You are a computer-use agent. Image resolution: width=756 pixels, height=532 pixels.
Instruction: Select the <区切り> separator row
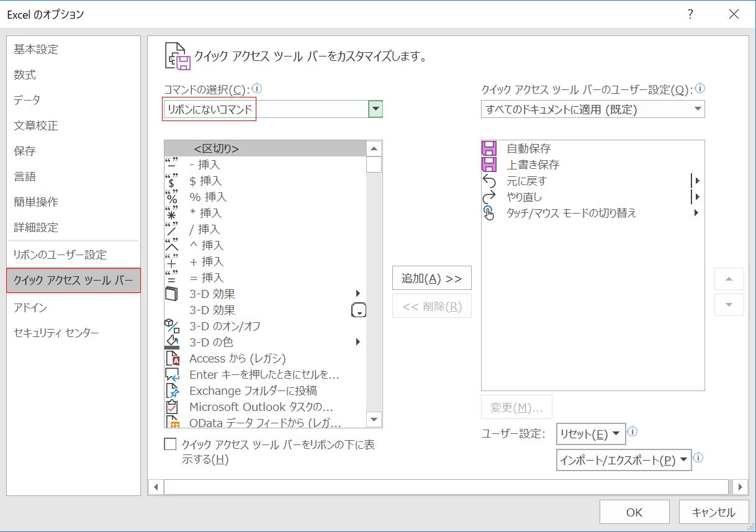point(265,148)
